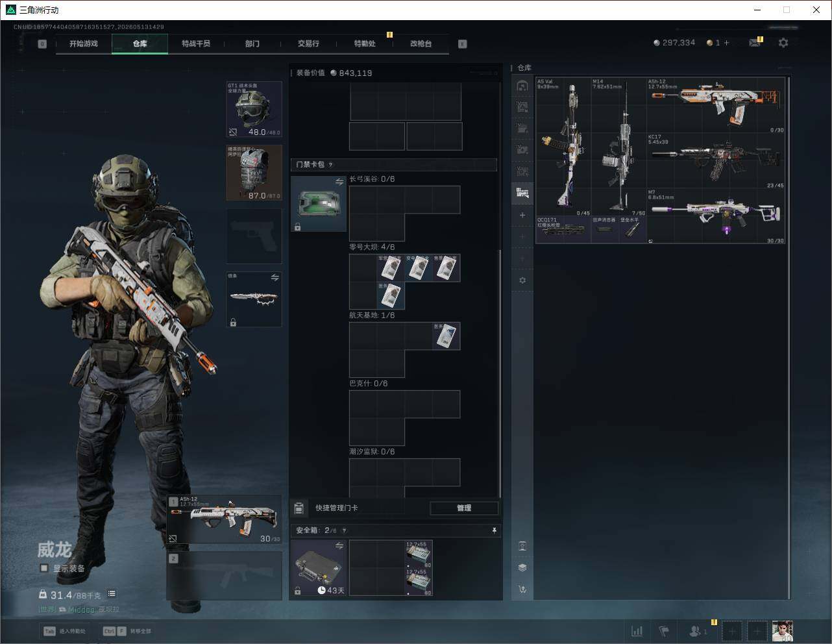
Task: Click the help icon beside 门禁卡包
Action: pyautogui.click(x=330, y=165)
